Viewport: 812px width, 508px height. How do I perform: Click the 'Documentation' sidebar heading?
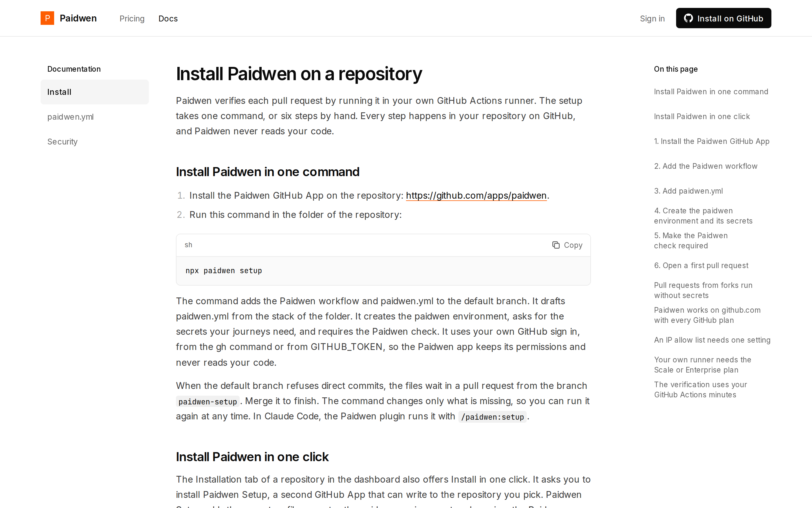74,69
